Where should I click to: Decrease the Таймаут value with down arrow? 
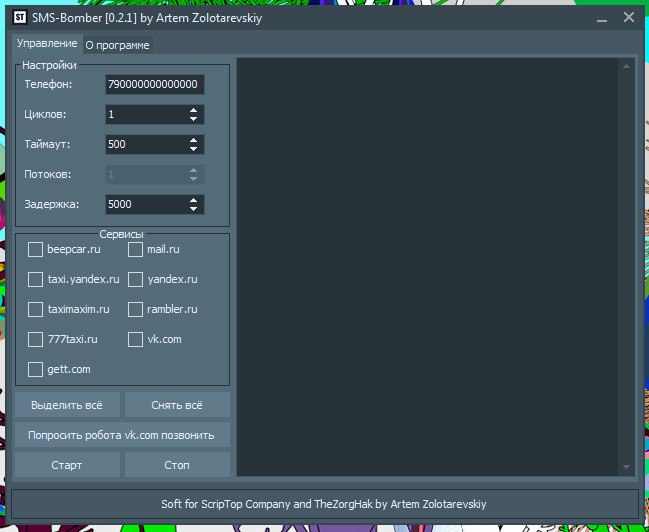click(193, 149)
